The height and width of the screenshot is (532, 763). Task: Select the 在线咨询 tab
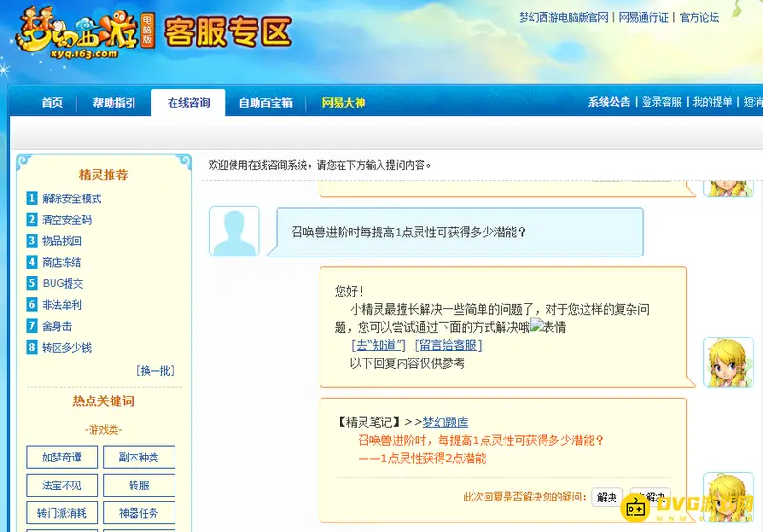tap(188, 103)
